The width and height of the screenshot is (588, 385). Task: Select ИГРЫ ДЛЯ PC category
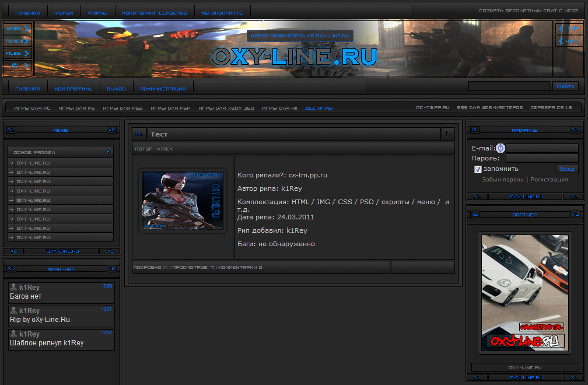[x=32, y=108]
